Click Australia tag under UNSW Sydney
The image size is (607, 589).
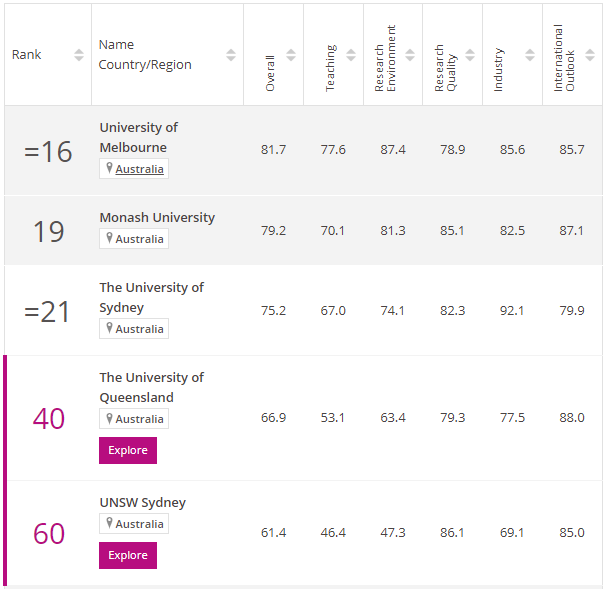[139, 524]
